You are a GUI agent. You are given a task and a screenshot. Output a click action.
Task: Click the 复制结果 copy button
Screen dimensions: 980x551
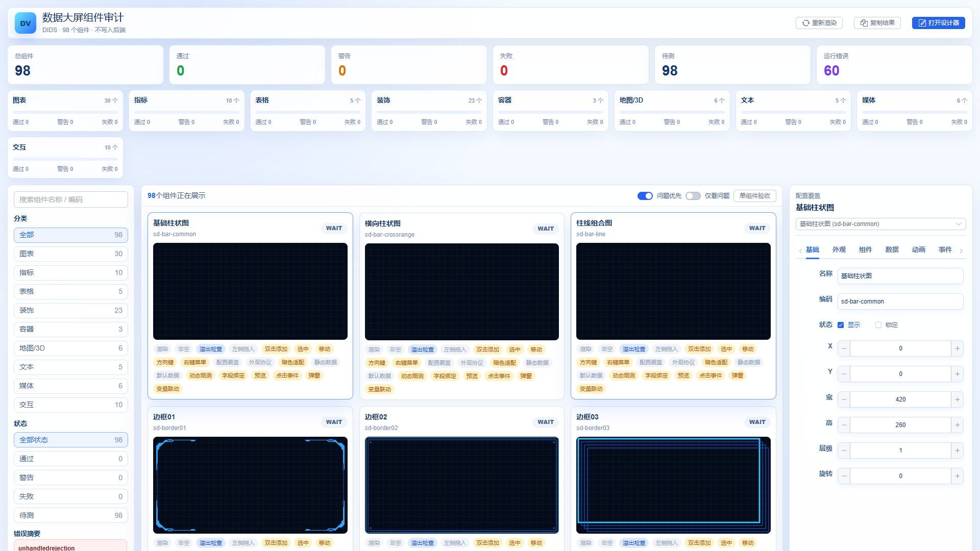click(x=877, y=23)
